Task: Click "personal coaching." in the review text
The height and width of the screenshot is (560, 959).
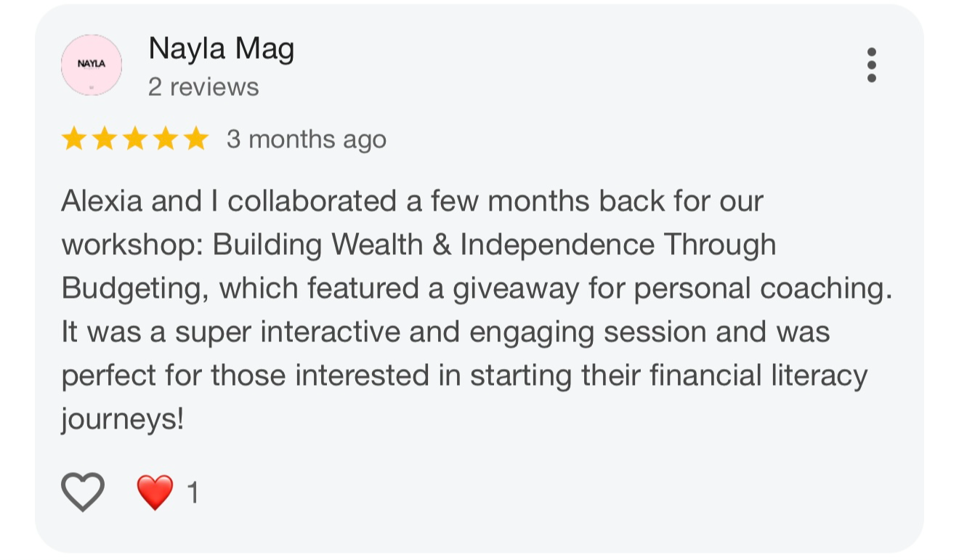Action: tap(763, 289)
